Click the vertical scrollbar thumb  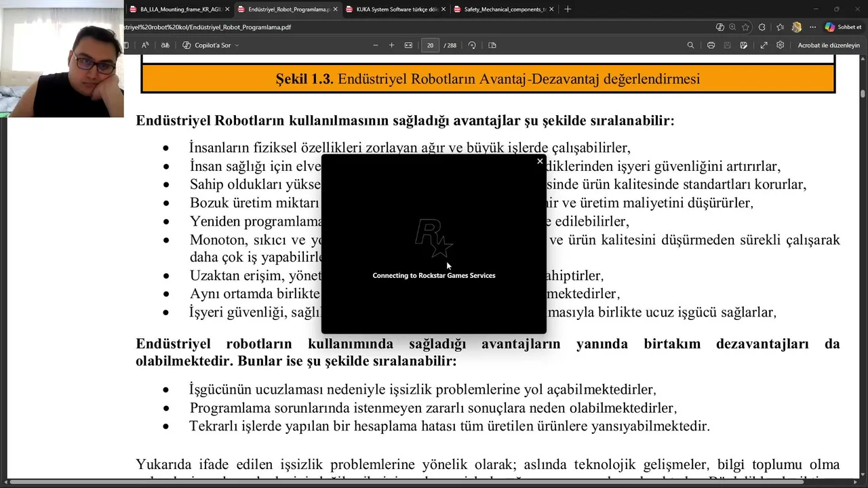point(863,94)
